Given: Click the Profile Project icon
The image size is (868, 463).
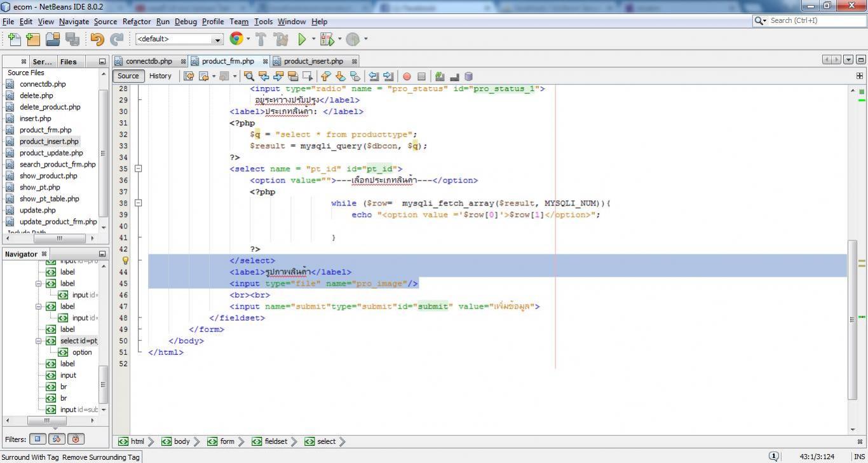Looking at the screenshot, I should pyautogui.click(x=353, y=39).
